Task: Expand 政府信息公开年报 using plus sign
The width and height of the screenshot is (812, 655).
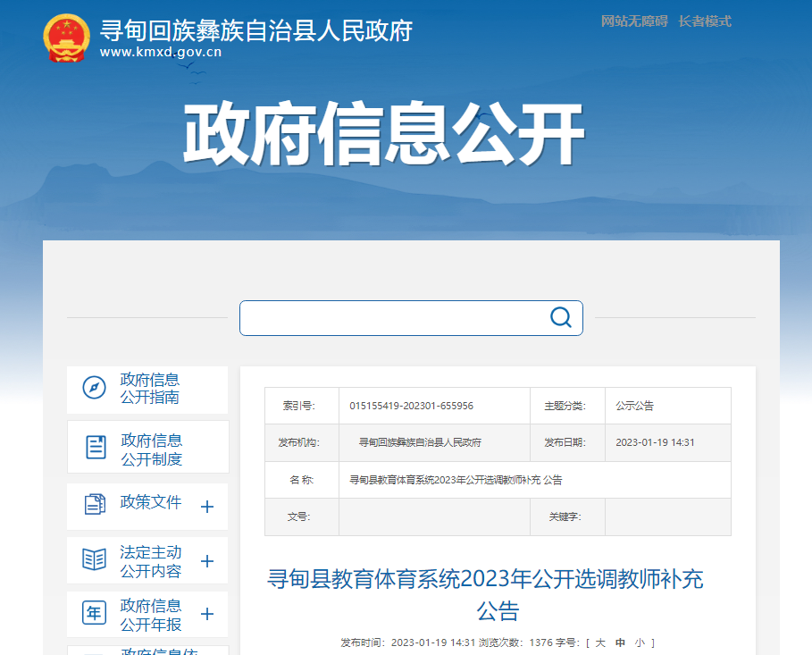Action: (207, 614)
